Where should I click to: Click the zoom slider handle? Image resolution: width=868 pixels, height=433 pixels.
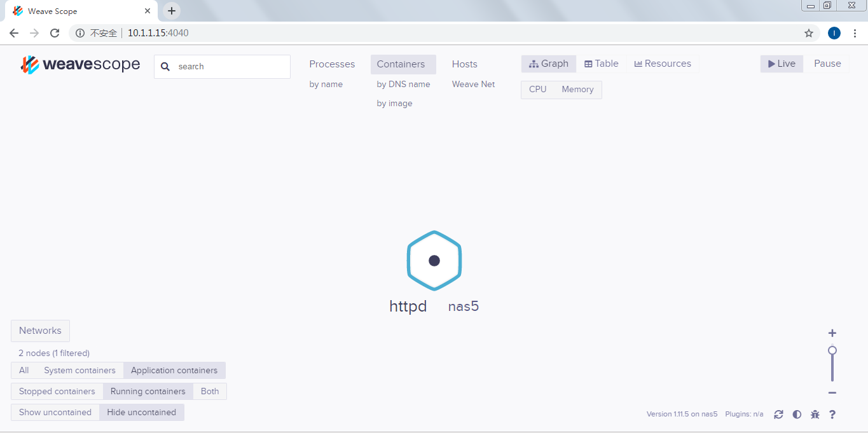[x=832, y=350]
